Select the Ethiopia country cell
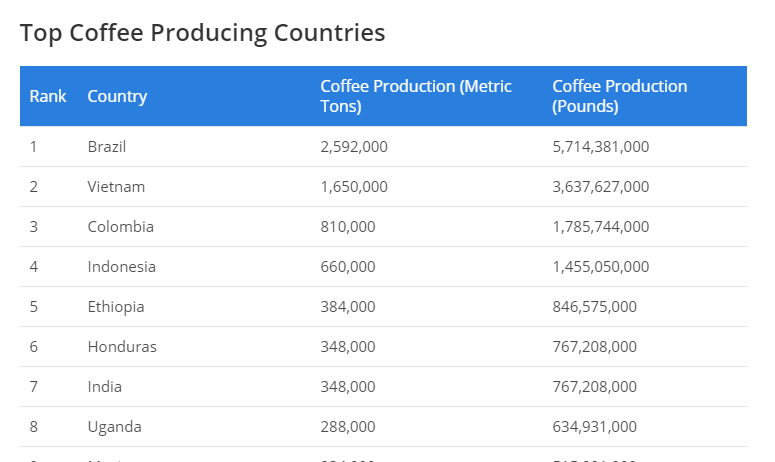 pos(116,307)
